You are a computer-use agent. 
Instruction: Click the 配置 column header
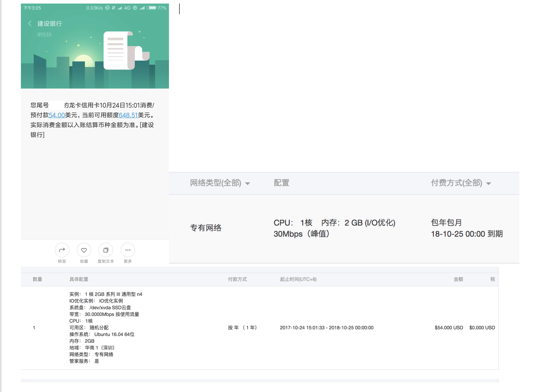pos(281,183)
